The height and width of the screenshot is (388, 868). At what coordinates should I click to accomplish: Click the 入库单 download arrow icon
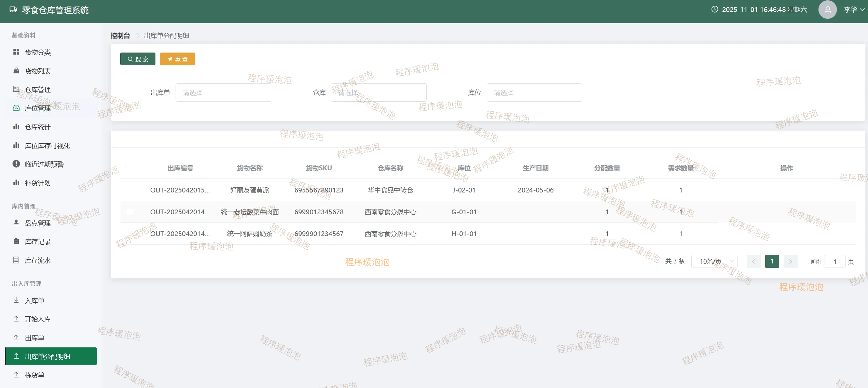pos(16,300)
